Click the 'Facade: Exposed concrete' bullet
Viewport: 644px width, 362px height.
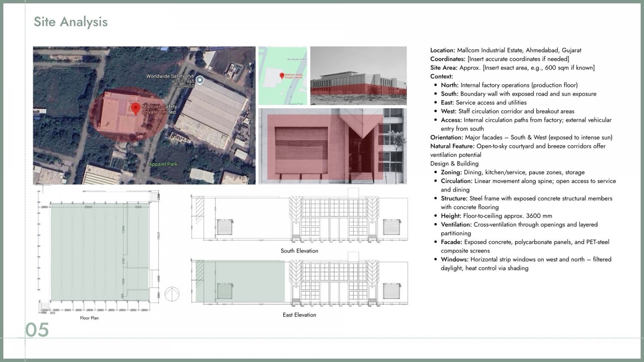pyautogui.click(x=525, y=246)
